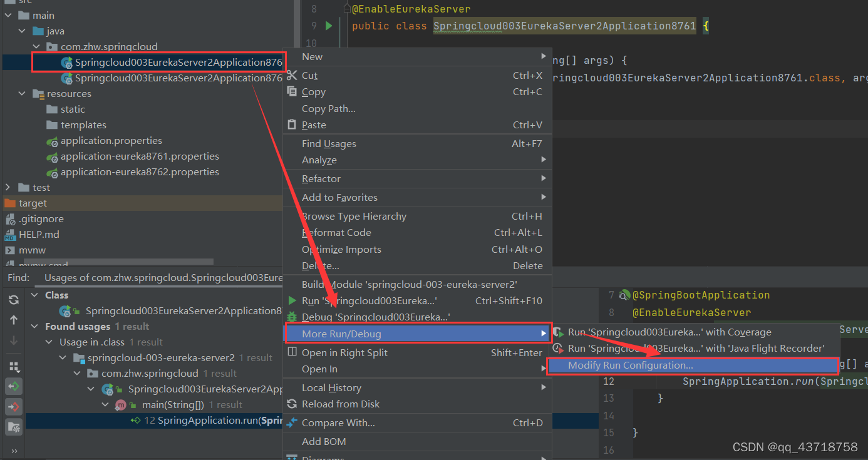The width and height of the screenshot is (868, 460).
Task: Collapse Usage in .class node
Action: click(49, 342)
